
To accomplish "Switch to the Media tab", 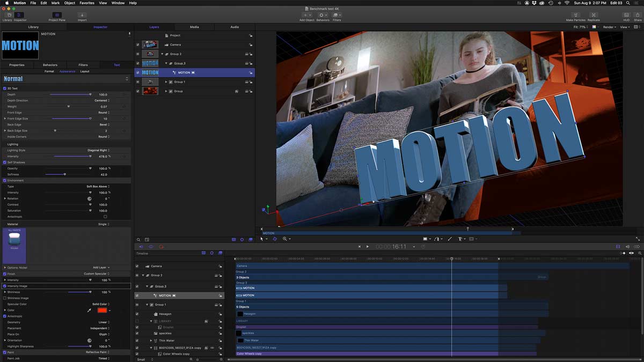I will click(194, 27).
